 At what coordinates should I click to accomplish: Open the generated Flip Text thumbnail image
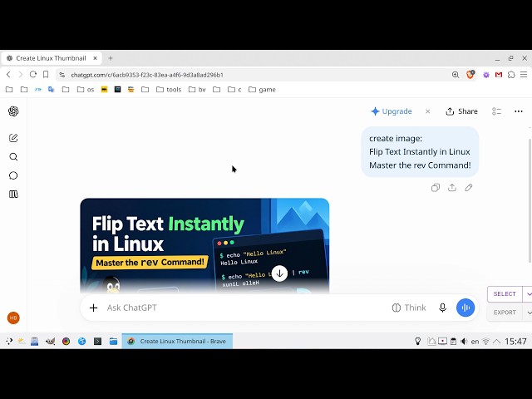coord(204,246)
